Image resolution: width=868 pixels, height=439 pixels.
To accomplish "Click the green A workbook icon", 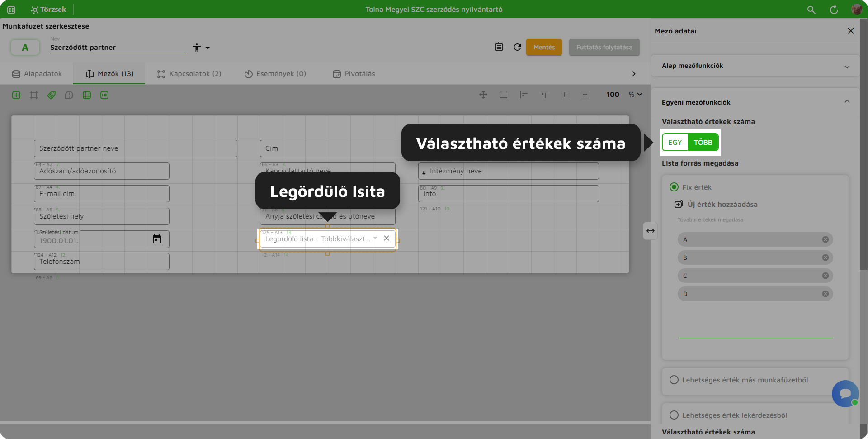I will (x=25, y=47).
